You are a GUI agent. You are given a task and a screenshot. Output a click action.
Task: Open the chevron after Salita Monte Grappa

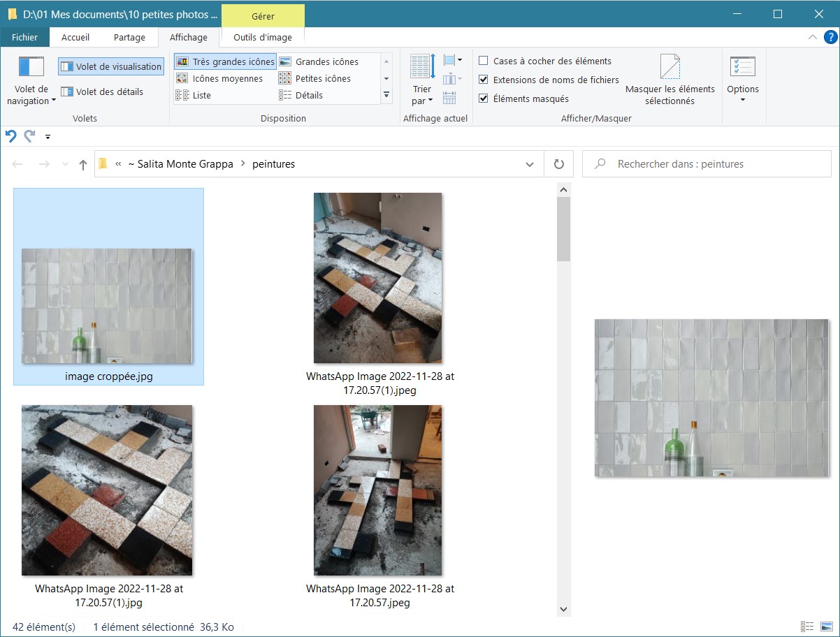pos(243,164)
